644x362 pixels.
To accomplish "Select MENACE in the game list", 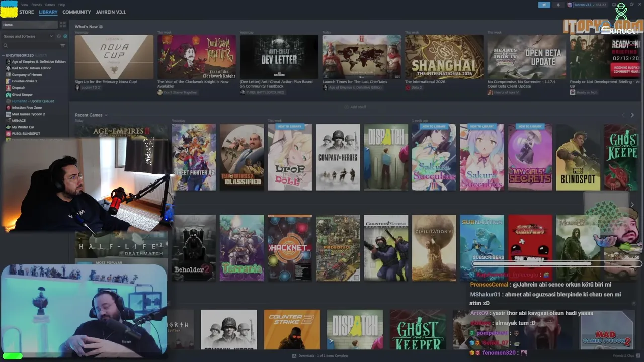I will pos(19,121).
